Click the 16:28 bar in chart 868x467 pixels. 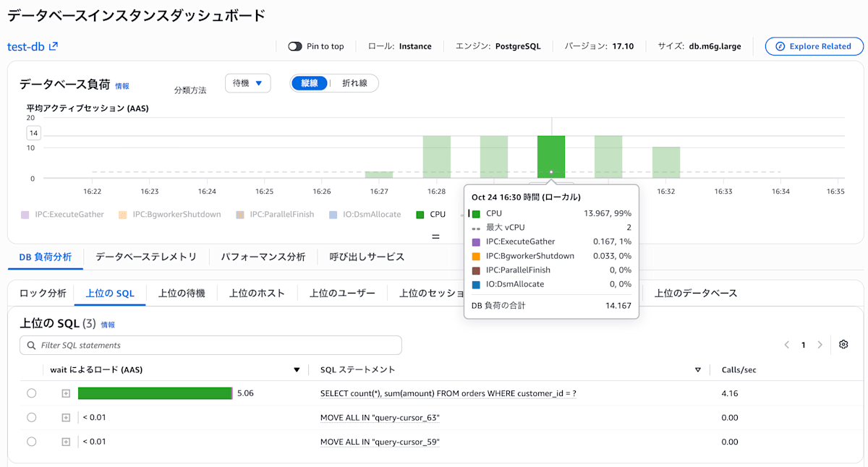click(437, 157)
